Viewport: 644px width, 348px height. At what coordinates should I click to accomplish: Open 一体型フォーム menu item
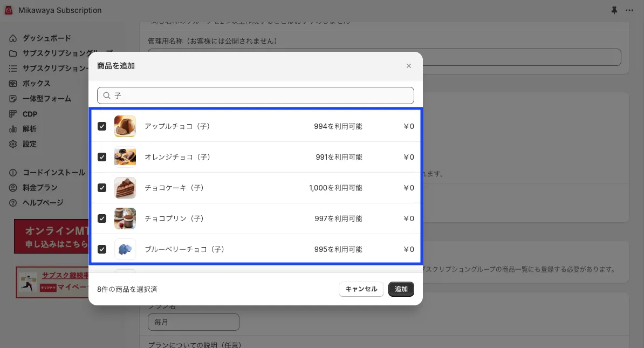click(x=47, y=99)
